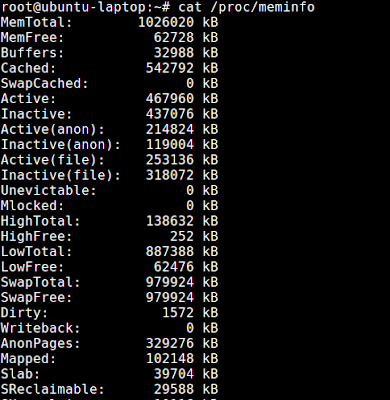Click the Dirty value 1572
This screenshot has height=400, width=390.
click(x=178, y=314)
